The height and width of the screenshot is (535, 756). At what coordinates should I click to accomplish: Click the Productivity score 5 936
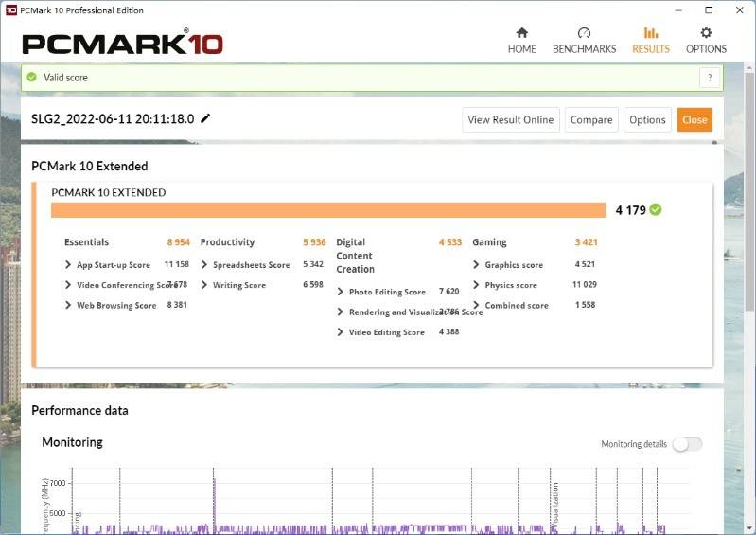(314, 242)
